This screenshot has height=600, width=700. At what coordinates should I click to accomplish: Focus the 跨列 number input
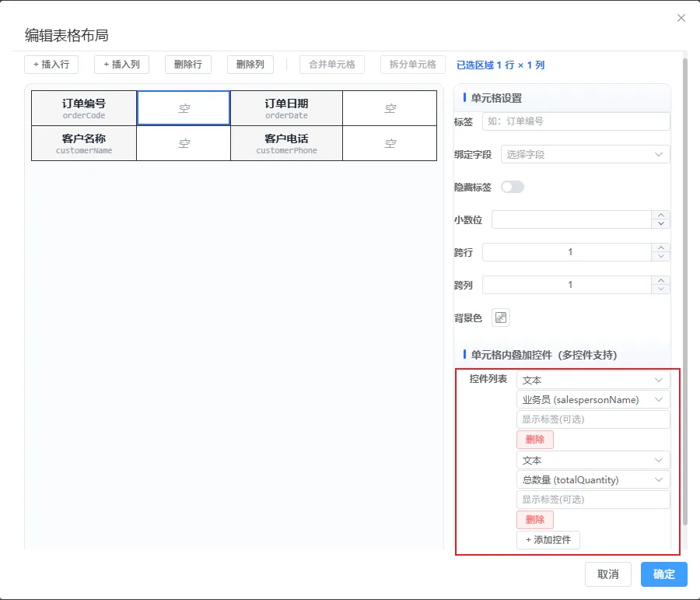pos(567,285)
